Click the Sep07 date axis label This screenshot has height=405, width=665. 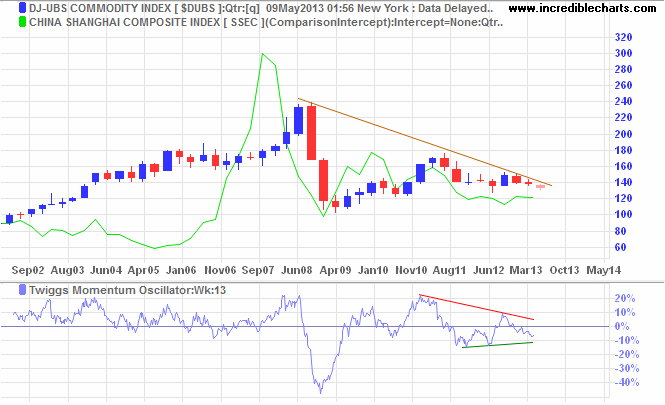(x=258, y=270)
